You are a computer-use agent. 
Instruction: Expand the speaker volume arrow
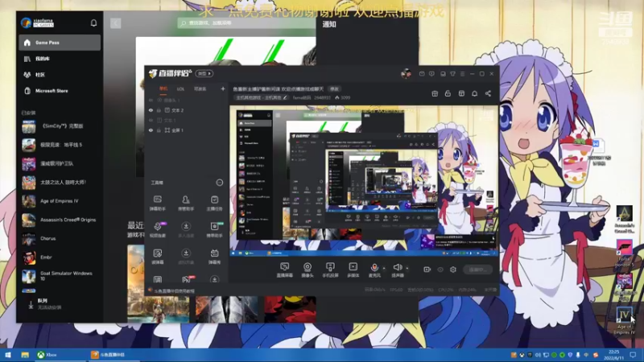click(407, 269)
